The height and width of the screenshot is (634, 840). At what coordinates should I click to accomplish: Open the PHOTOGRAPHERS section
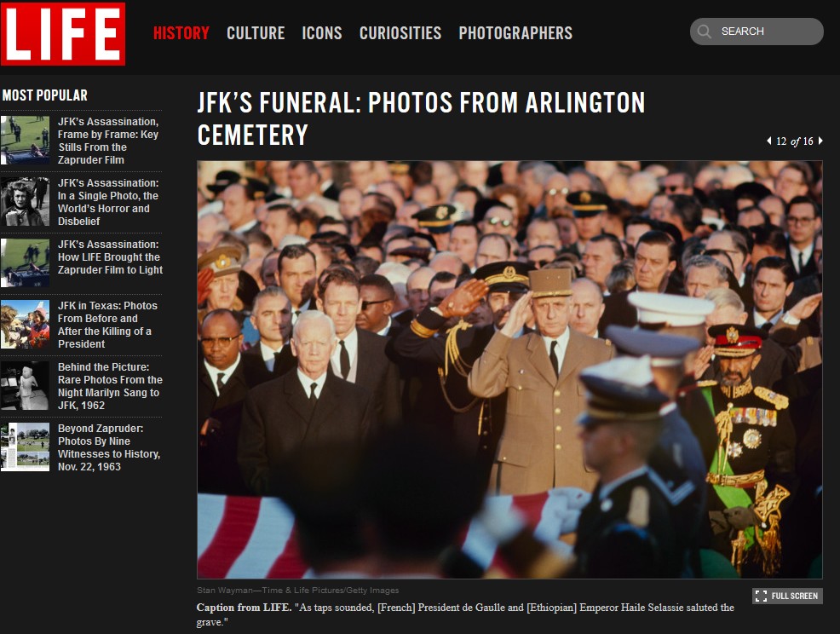(x=515, y=33)
